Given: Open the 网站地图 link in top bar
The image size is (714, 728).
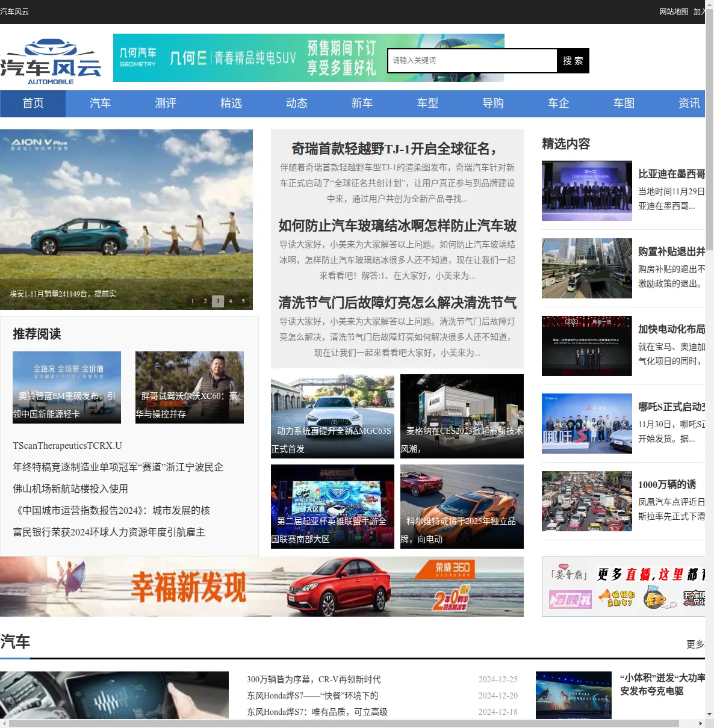Looking at the screenshot, I should pos(674,11).
